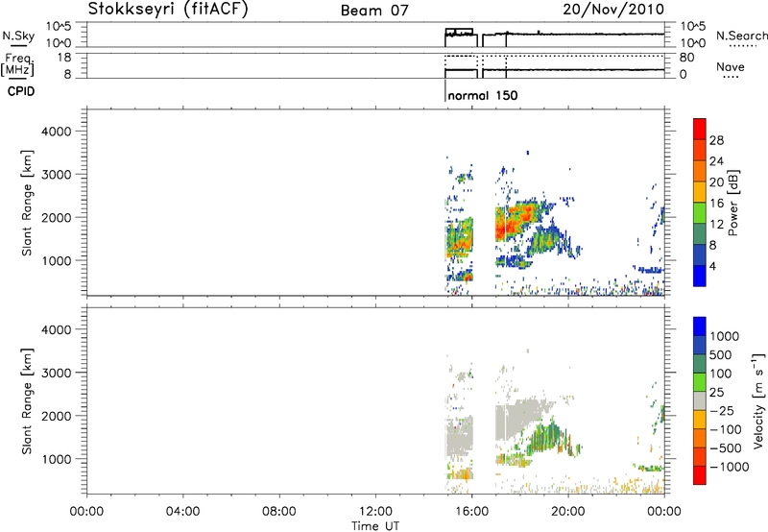This screenshot has height=532, width=768.
Task: Click the 3000 tick in velocity panel
Action: click(57, 373)
